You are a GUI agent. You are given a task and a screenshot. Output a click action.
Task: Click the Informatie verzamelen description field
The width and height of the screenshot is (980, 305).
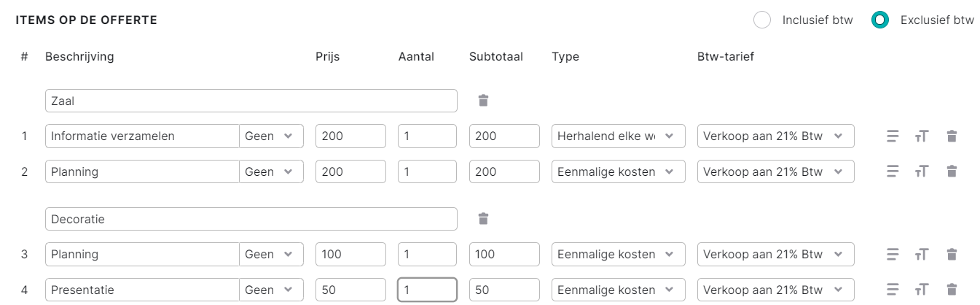pyautogui.click(x=142, y=136)
